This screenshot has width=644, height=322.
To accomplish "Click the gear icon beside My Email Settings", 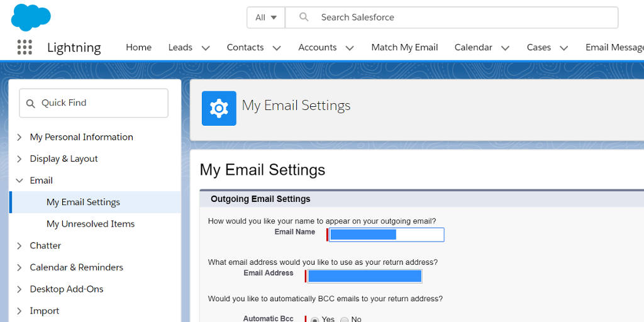I will coord(219,108).
